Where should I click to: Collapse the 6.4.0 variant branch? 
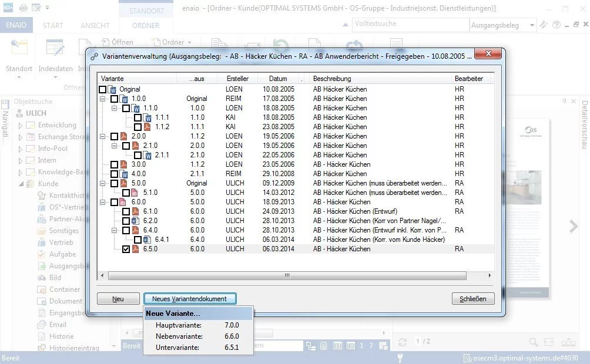coord(114,230)
